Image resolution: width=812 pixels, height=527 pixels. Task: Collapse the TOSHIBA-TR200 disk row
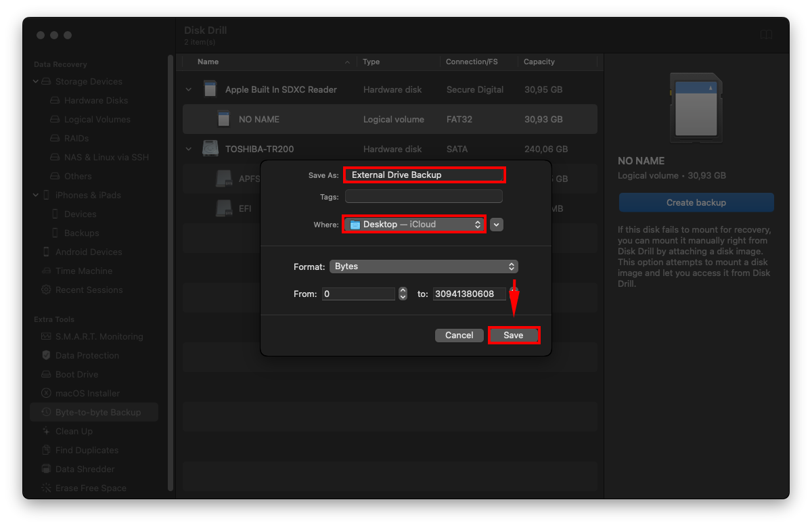(x=188, y=149)
